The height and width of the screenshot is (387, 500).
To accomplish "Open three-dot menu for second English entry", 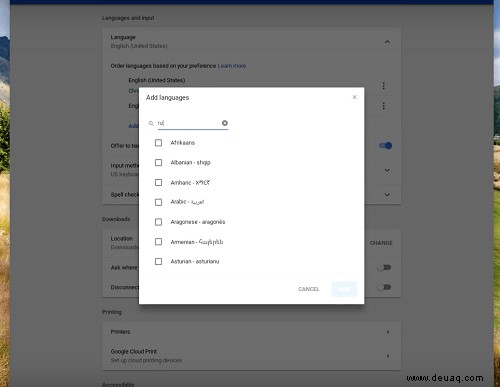I will (383, 106).
